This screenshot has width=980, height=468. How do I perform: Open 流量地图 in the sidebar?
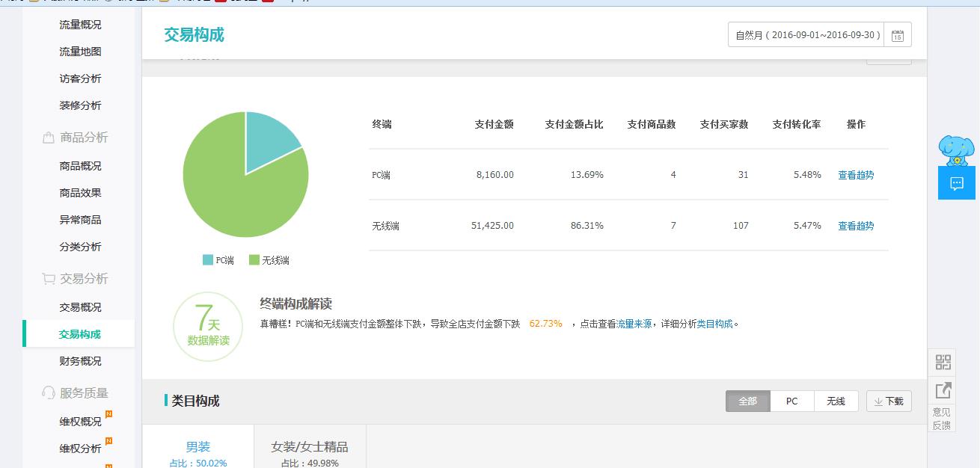pyautogui.click(x=80, y=52)
